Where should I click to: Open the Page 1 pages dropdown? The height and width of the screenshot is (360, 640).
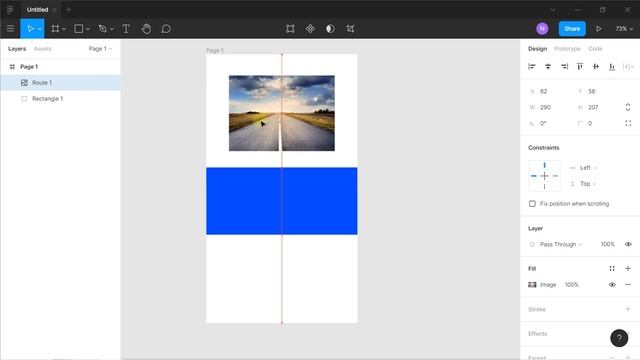pyautogui.click(x=100, y=49)
